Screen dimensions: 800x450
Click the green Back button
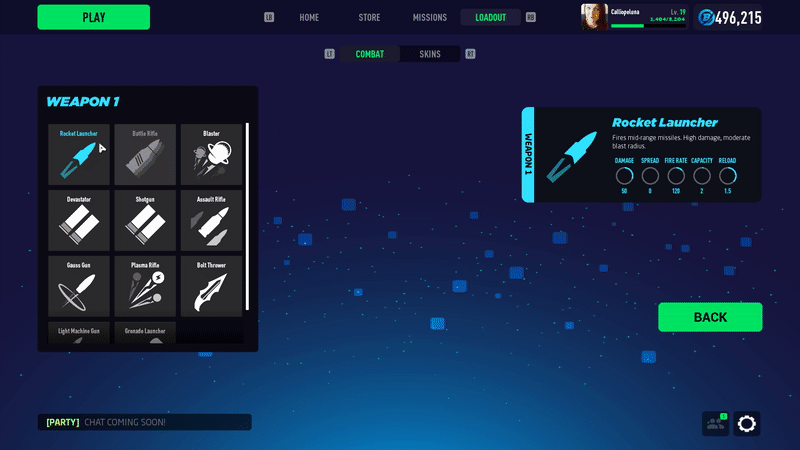(x=710, y=317)
